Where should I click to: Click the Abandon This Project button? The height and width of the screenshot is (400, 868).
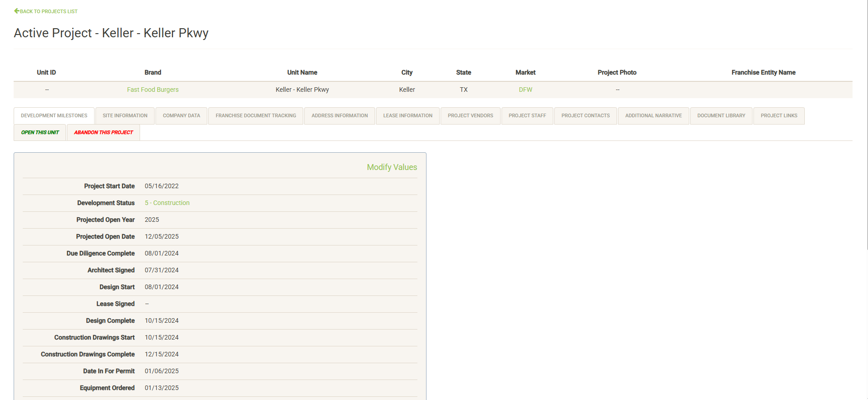[103, 133]
